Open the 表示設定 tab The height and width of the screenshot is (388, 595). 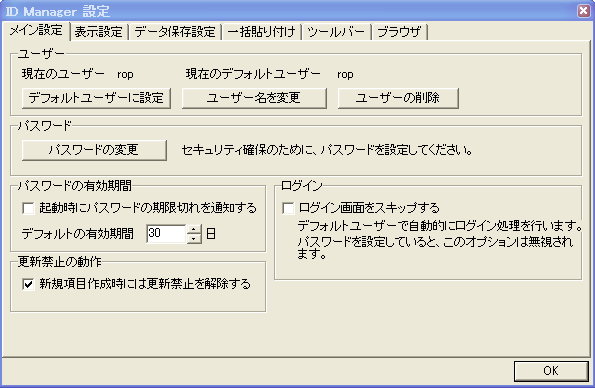tap(99, 32)
